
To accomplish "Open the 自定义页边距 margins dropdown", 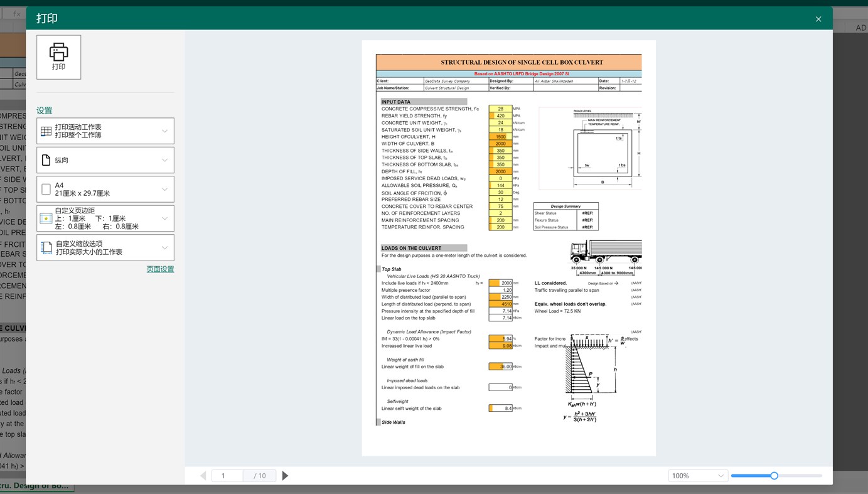I will pos(163,218).
